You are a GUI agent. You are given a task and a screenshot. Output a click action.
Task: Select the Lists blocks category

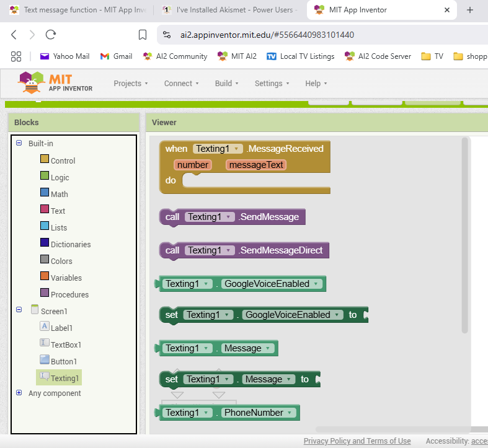click(x=59, y=228)
